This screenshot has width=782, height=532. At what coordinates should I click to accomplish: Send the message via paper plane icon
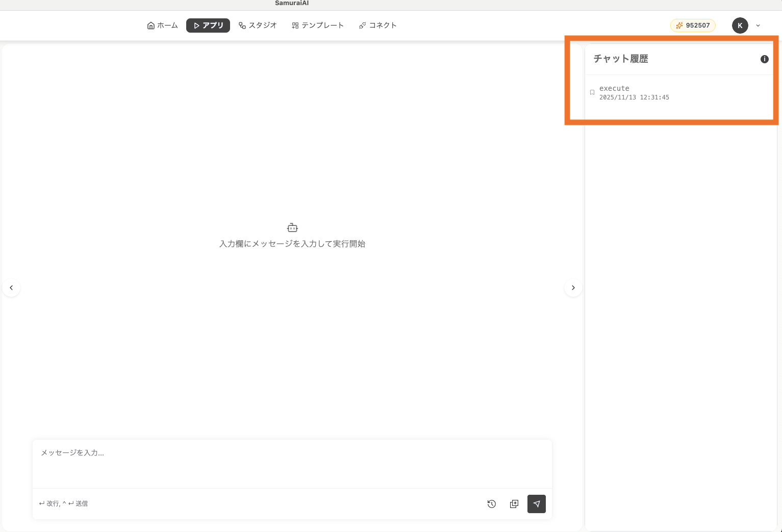coord(536,503)
